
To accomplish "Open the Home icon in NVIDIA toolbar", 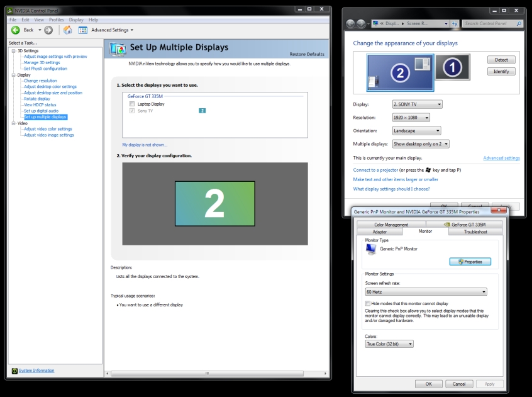I will point(67,30).
